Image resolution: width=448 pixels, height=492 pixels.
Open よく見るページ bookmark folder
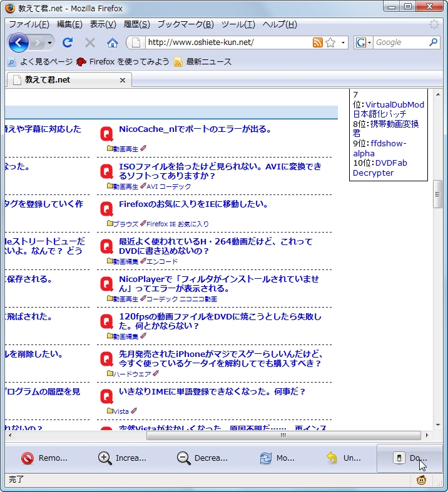pyautogui.click(x=40, y=62)
